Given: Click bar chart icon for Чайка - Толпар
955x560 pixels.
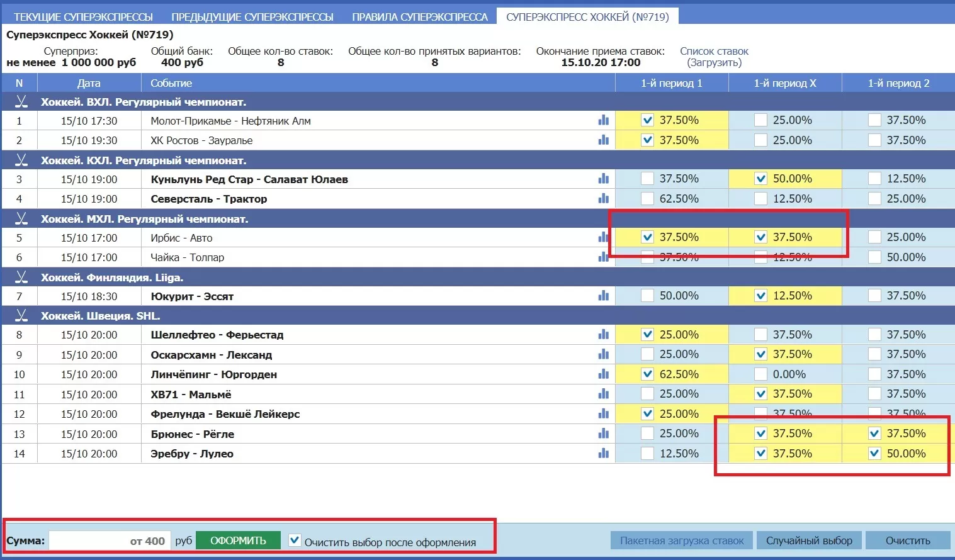Looking at the screenshot, I should pyautogui.click(x=603, y=257).
